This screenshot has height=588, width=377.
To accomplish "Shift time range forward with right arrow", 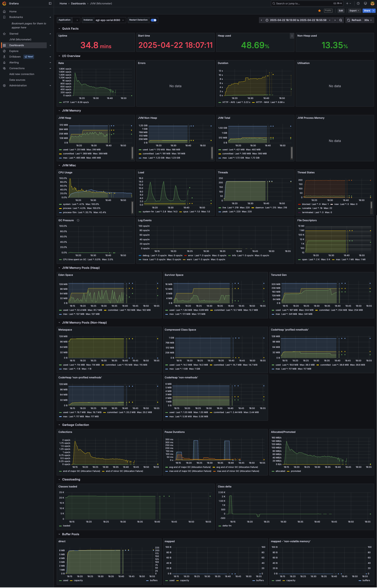I will (335, 20).
